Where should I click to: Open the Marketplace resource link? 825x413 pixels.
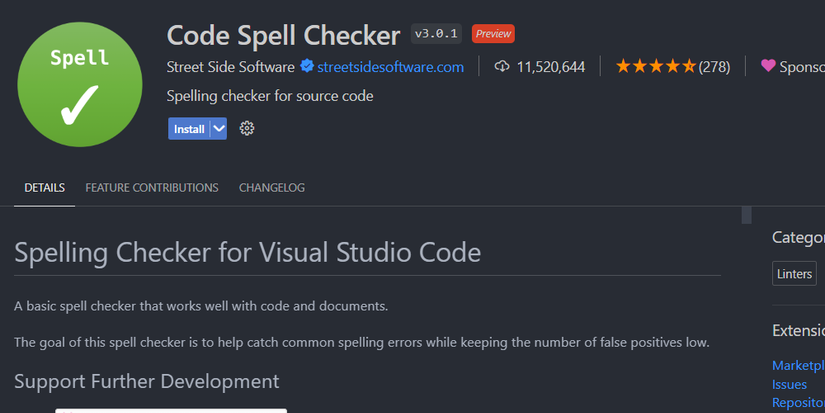(x=798, y=366)
